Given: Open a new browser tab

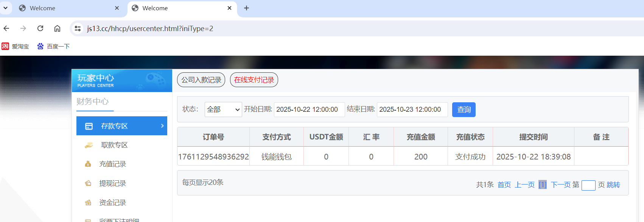Looking at the screenshot, I should [246, 8].
